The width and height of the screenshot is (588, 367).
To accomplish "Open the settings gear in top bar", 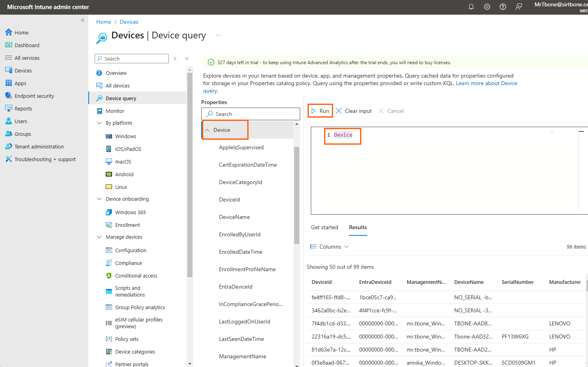I will (487, 7).
